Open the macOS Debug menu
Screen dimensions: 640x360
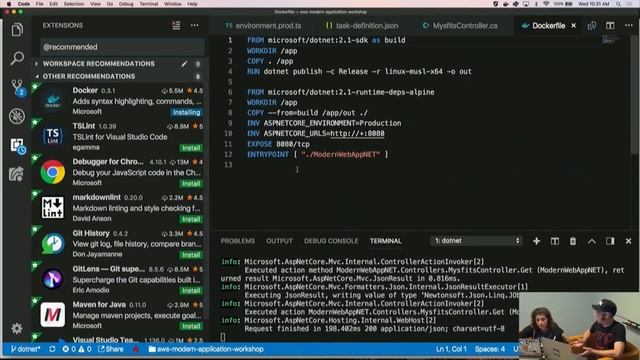pyautogui.click(x=126, y=4)
